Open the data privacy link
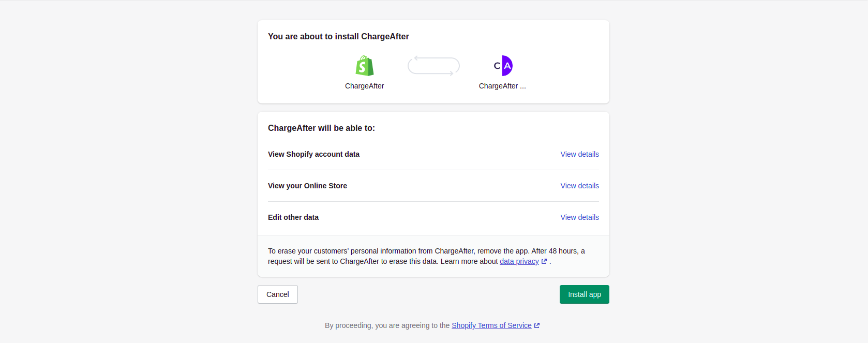 pyautogui.click(x=519, y=261)
